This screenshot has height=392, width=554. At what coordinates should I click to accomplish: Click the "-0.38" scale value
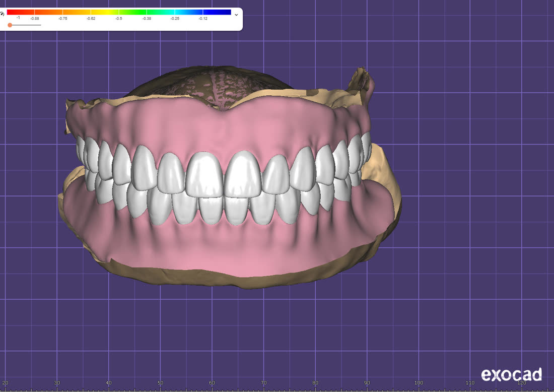tap(147, 18)
